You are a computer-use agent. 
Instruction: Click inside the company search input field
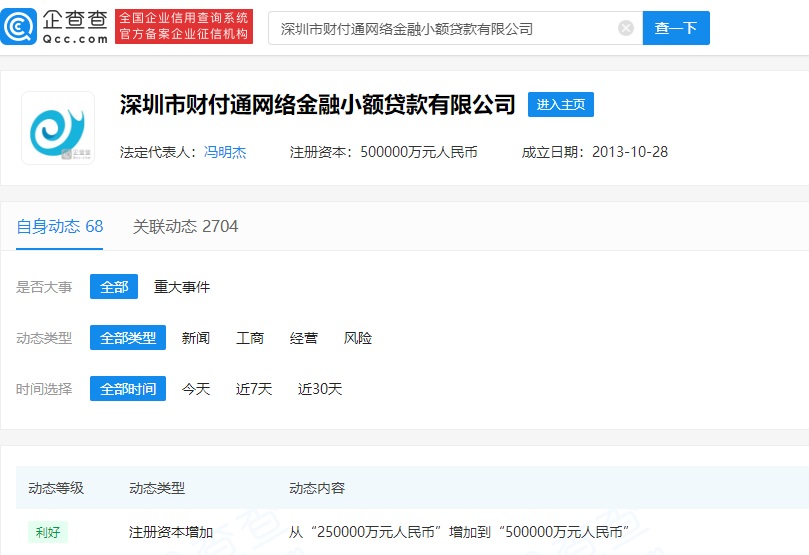(x=440, y=28)
